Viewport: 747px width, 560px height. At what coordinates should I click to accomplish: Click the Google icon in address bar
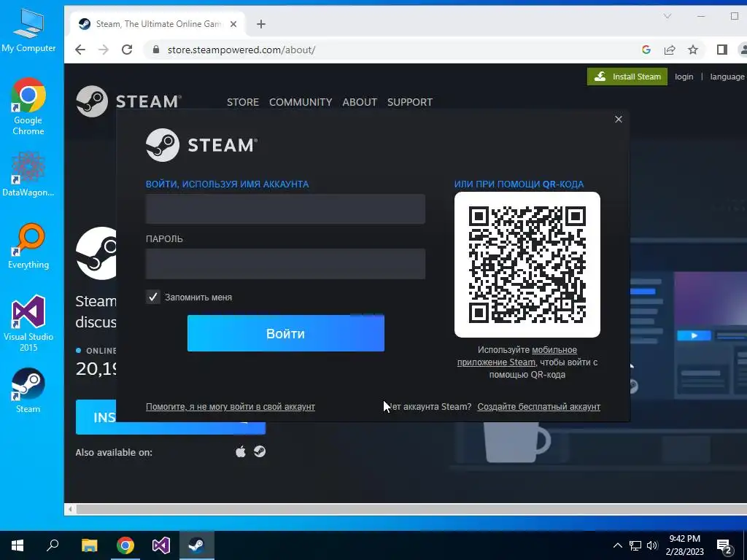click(646, 50)
